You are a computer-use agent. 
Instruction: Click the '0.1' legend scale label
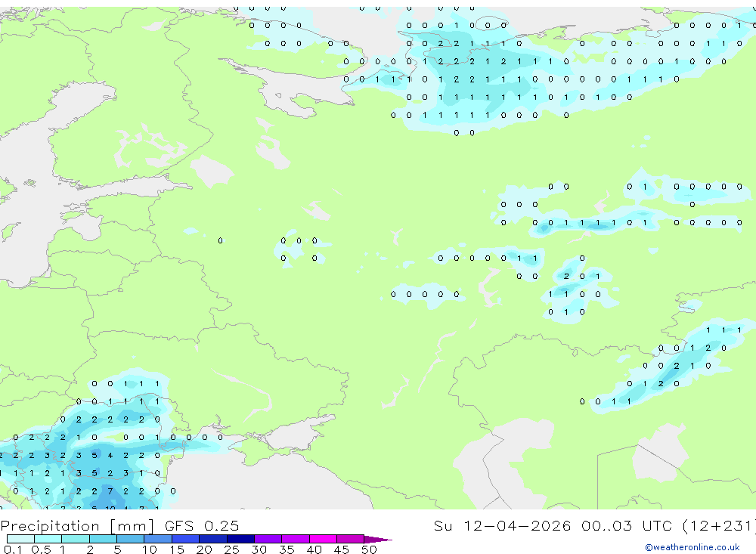(13, 549)
